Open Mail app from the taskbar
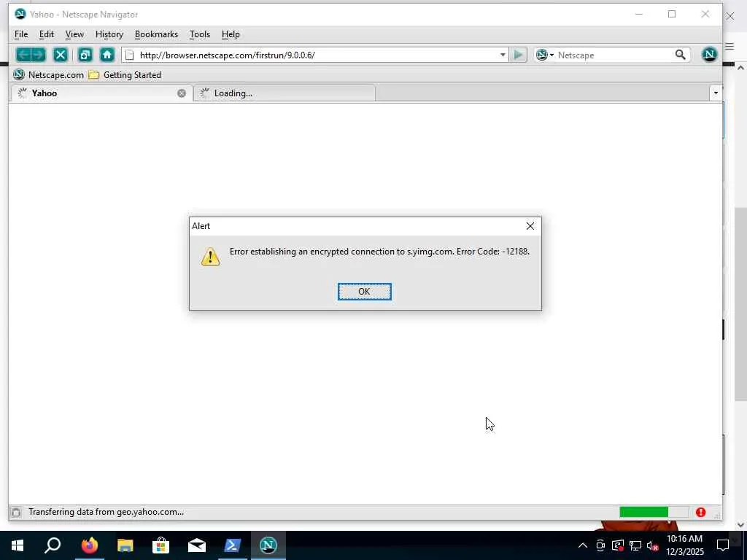Image resolution: width=747 pixels, height=560 pixels. coord(196,545)
